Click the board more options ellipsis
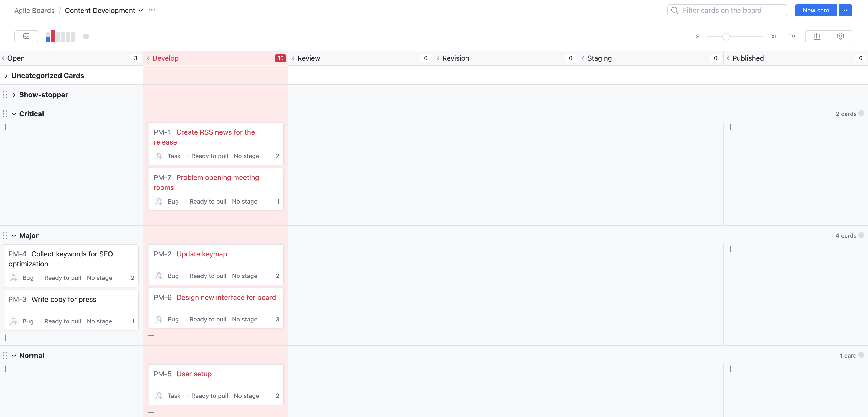Viewport: 868px width, 417px height. [152, 10]
